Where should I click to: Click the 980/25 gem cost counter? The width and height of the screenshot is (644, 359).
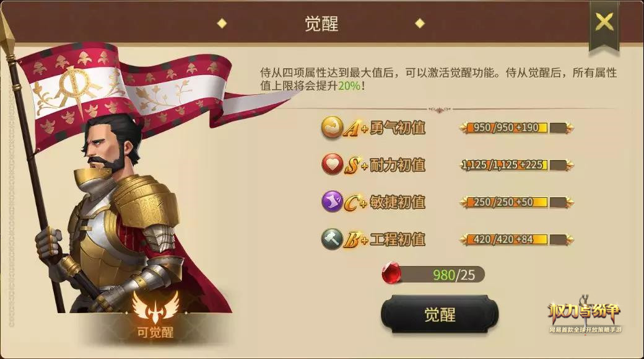coord(454,275)
